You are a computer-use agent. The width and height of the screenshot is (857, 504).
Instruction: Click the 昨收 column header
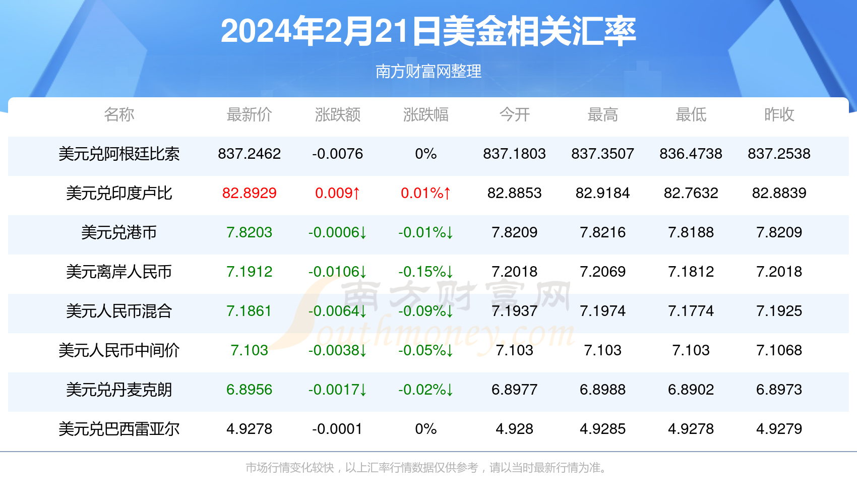(779, 114)
